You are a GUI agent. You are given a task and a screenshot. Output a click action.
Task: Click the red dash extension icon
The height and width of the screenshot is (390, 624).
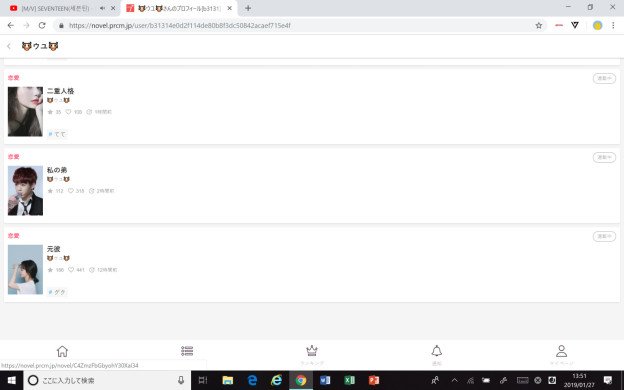click(559, 25)
